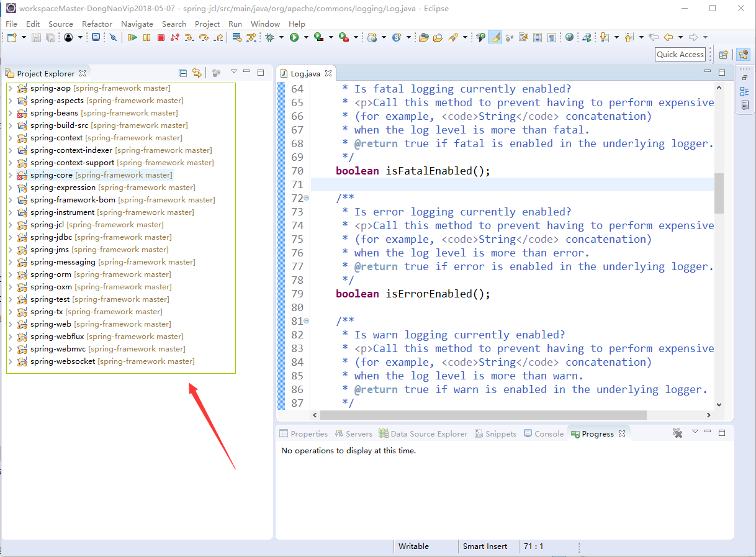Click the Quick Access search field
Image resolution: width=756 pixels, height=557 pixels.
(680, 55)
